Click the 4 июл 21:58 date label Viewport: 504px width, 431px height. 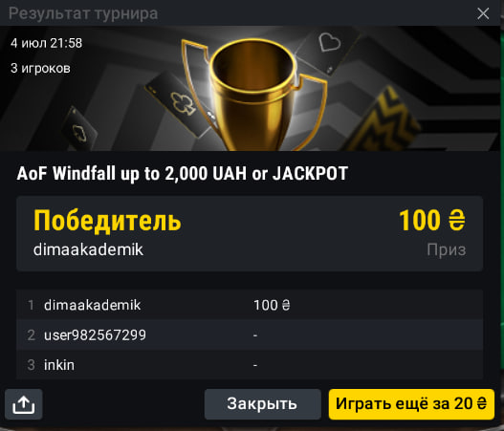pyautogui.click(x=46, y=43)
